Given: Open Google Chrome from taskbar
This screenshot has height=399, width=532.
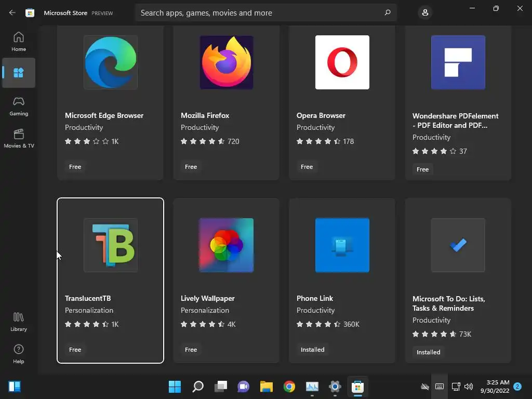Looking at the screenshot, I should tap(289, 387).
